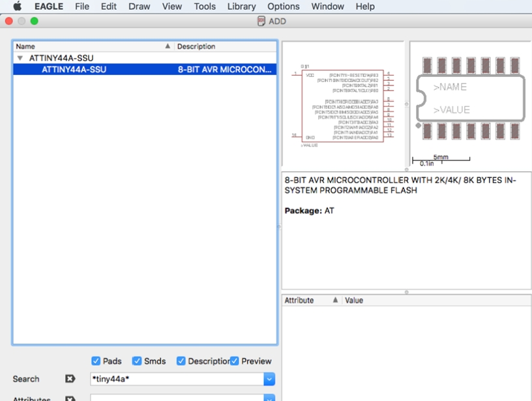
Task: Open the Options menu
Action: (x=284, y=7)
